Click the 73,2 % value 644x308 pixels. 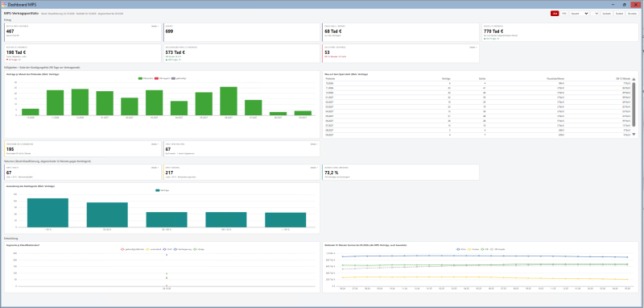332,173
